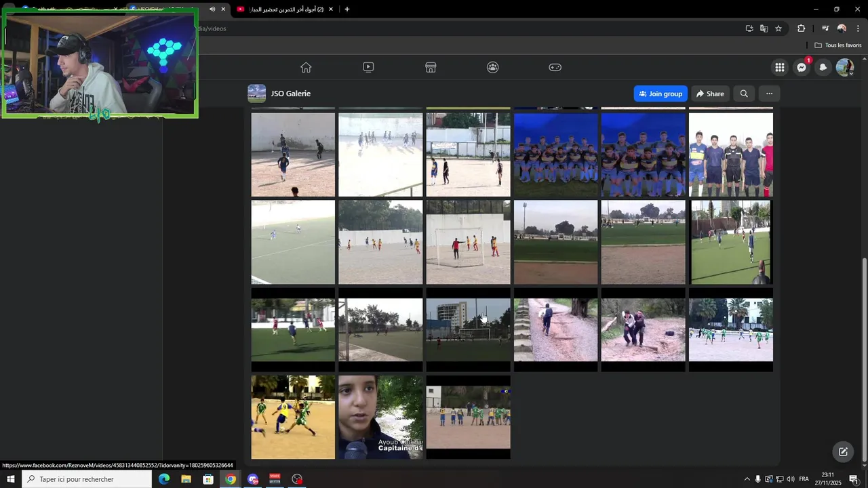This screenshot has width=868, height=488.
Task: Open Microsoft Store from taskbar
Action: coord(208,479)
